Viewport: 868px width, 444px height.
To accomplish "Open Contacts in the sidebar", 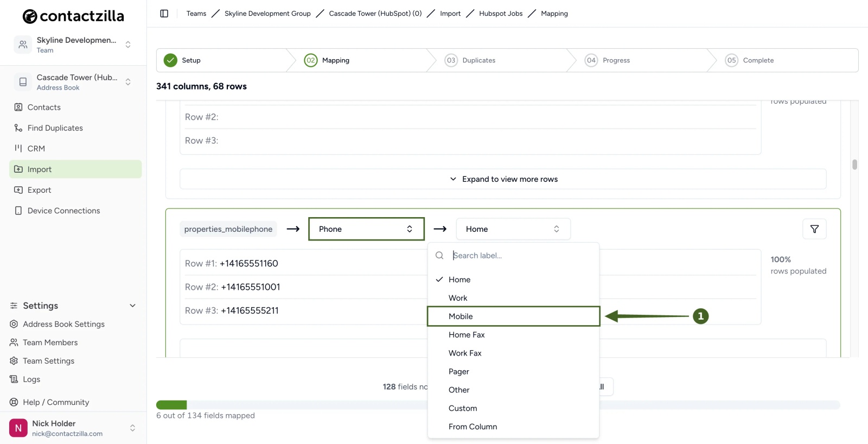I will coord(75,107).
